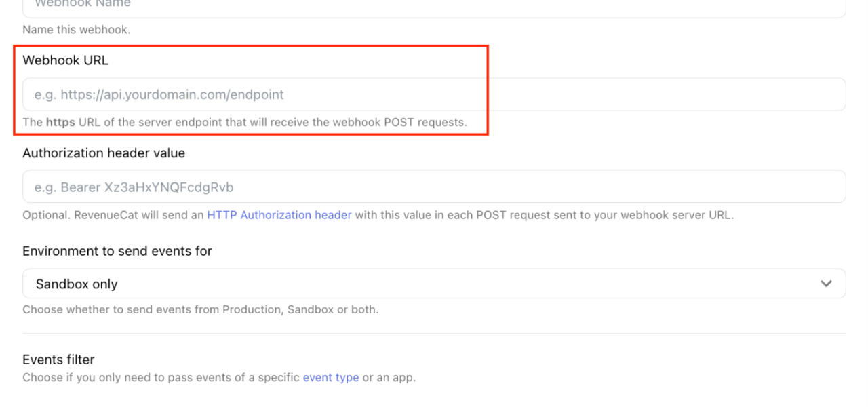Open the Sandbox only environment dropdown

[434, 284]
